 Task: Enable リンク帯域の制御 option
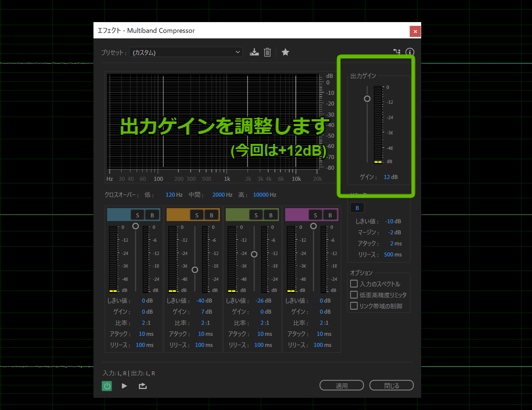coord(354,306)
